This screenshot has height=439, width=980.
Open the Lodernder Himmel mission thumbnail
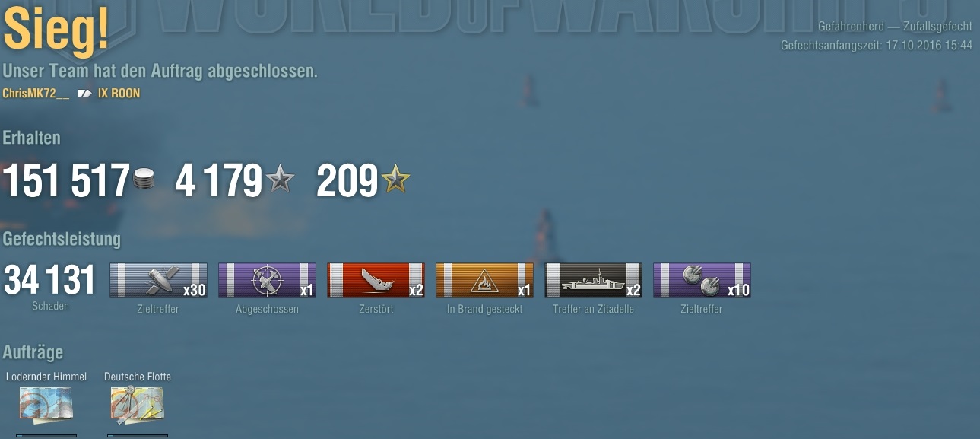click(46, 405)
